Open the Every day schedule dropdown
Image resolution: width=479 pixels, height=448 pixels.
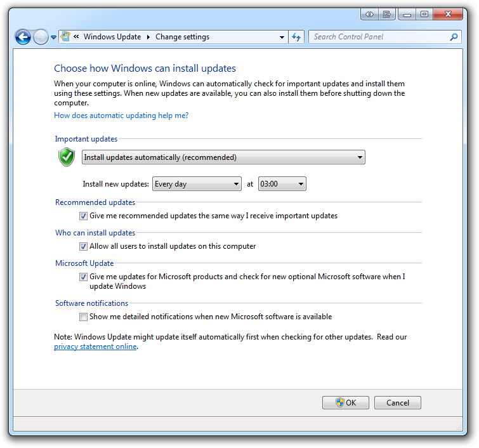pos(197,184)
